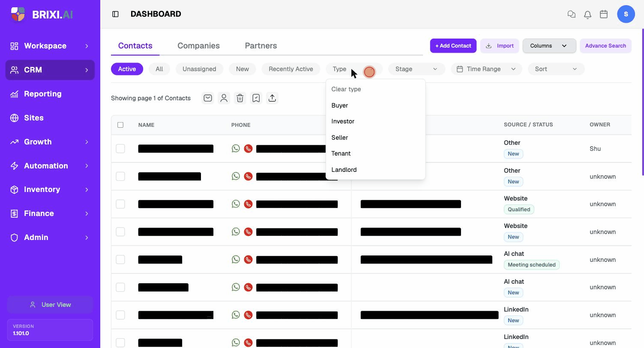Click the delete trash icon
Viewport: 644px width, 348px height.
[240, 98]
